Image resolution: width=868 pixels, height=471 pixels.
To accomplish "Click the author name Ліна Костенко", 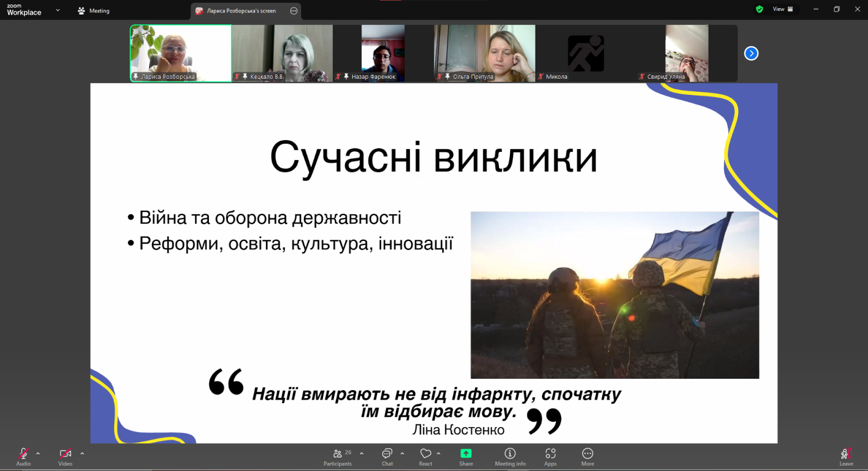I will (458, 430).
